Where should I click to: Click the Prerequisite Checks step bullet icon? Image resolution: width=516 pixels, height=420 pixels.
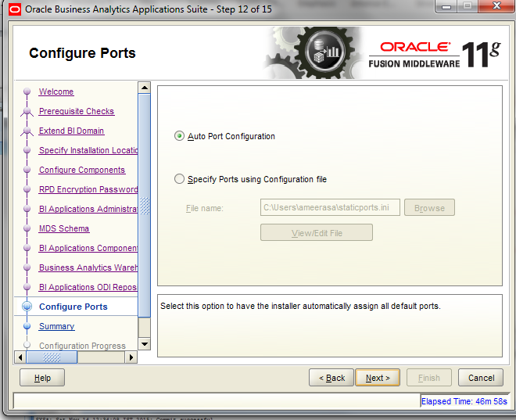[x=27, y=111]
